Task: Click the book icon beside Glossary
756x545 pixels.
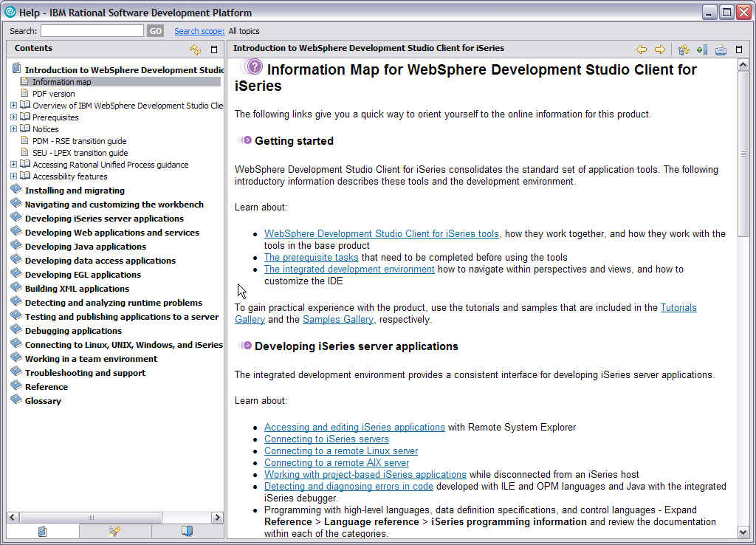Action: click(x=16, y=399)
